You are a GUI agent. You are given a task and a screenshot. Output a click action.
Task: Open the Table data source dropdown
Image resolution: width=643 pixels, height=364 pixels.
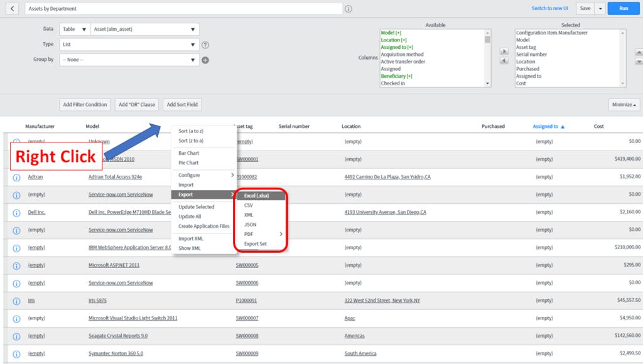click(x=74, y=29)
